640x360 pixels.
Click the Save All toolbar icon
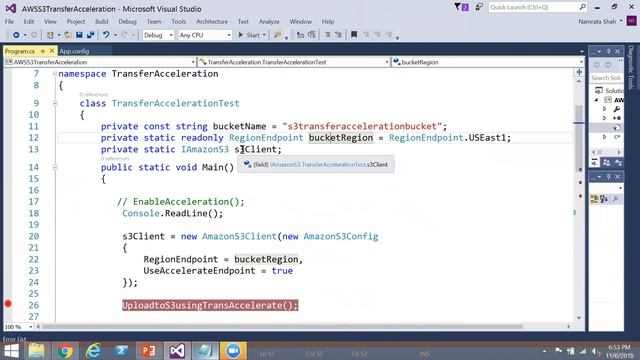coord(90,35)
